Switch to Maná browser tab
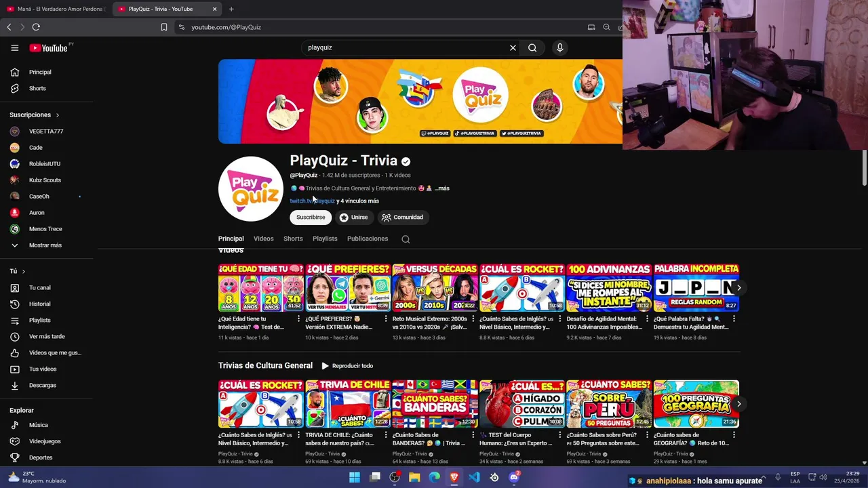Viewport: 868px width, 488px height. click(x=56, y=9)
